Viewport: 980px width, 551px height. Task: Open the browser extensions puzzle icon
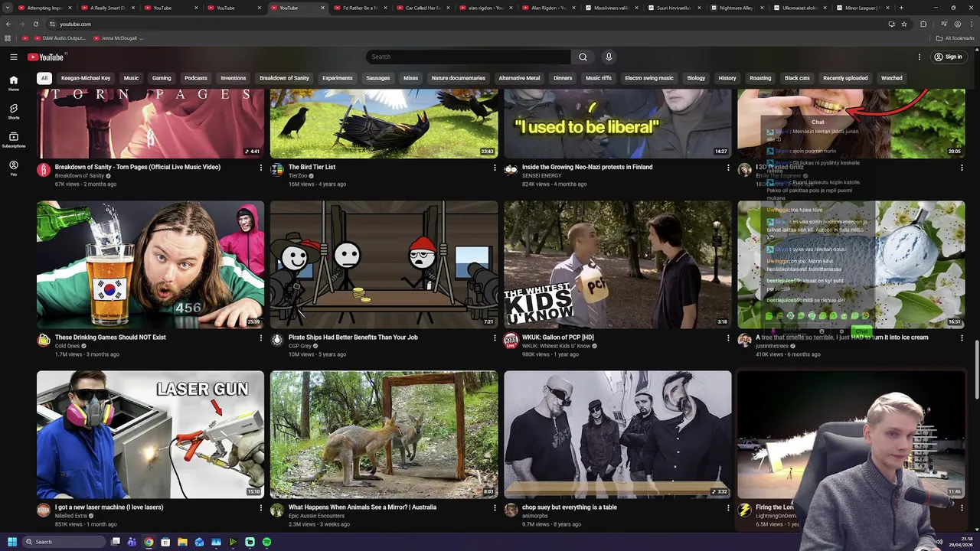pyautogui.click(x=923, y=24)
